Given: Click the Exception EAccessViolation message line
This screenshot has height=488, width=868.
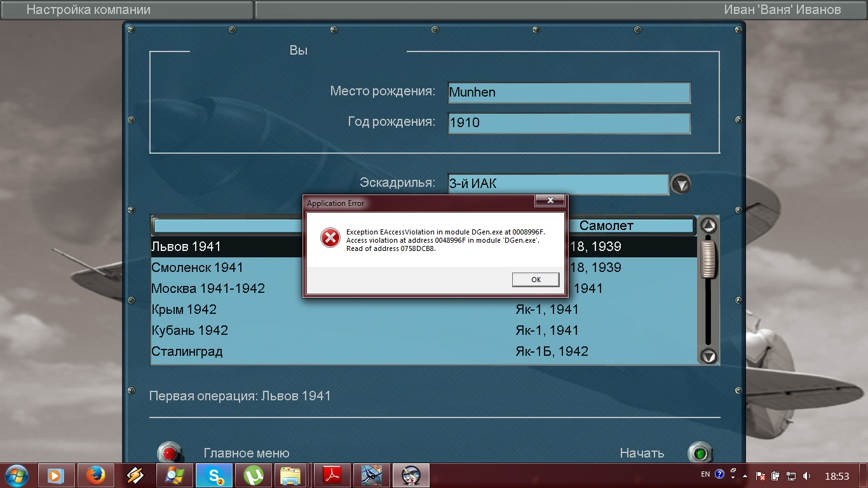Looking at the screenshot, I should pyautogui.click(x=445, y=233).
